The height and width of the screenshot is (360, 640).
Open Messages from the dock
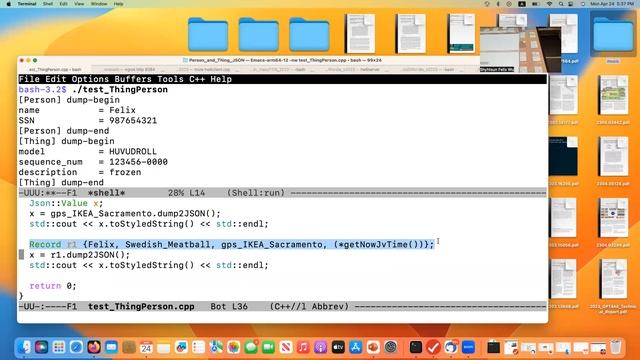pyautogui.click(x=251, y=347)
